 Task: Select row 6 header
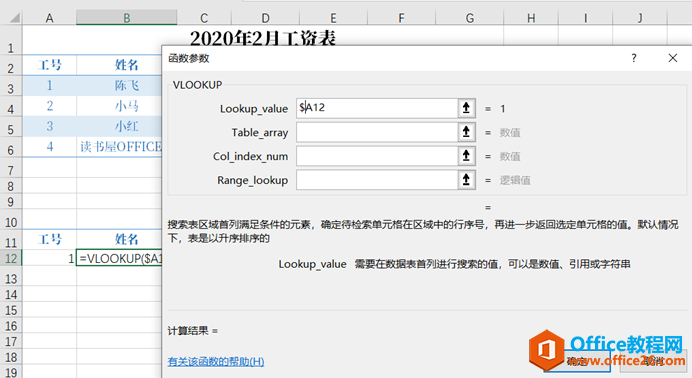pyautogui.click(x=11, y=147)
